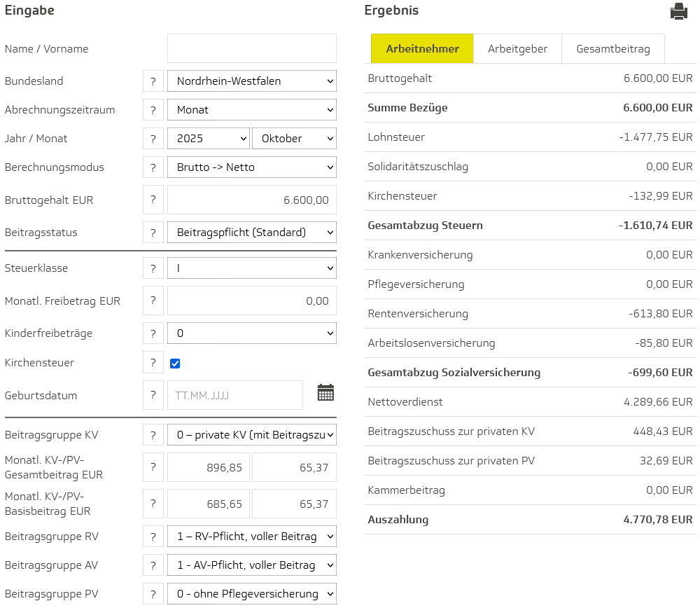Switch to the Arbeitgeber tab
The height and width of the screenshot is (608, 700).
(x=517, y=49)
